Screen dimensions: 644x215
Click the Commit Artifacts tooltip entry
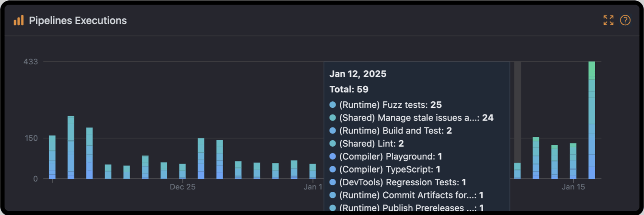(x=411, y=195)
